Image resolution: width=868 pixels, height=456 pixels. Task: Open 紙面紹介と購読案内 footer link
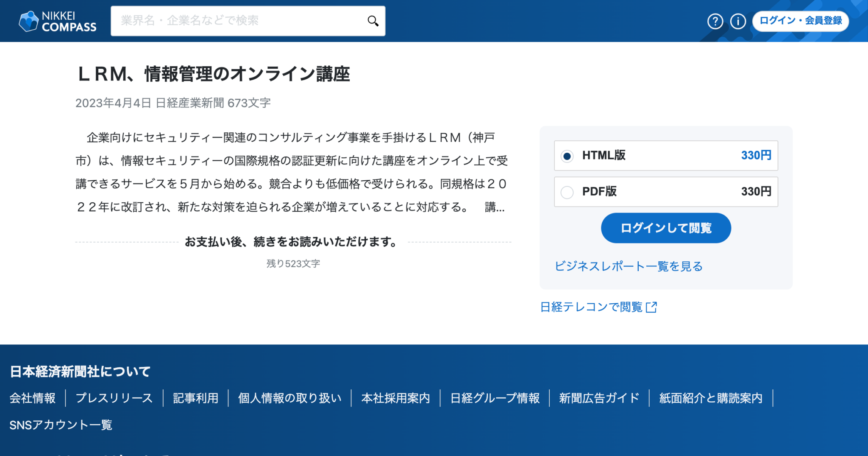coord(711,398)
